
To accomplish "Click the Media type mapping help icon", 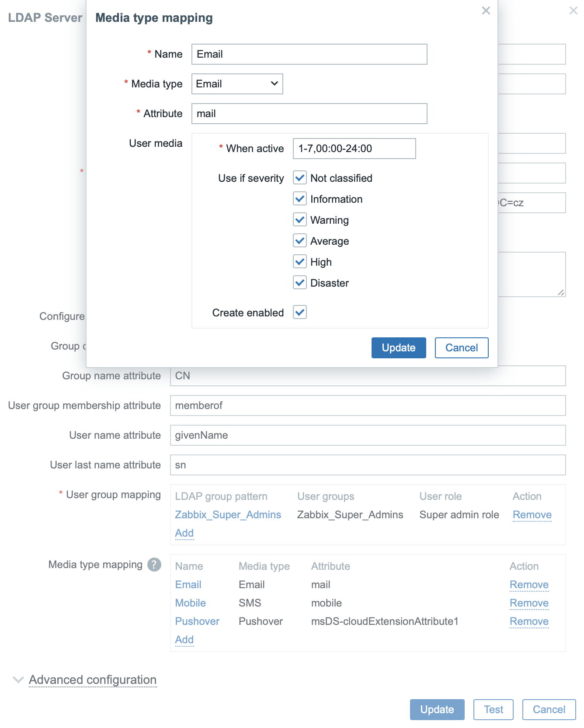I will [154, 565].
